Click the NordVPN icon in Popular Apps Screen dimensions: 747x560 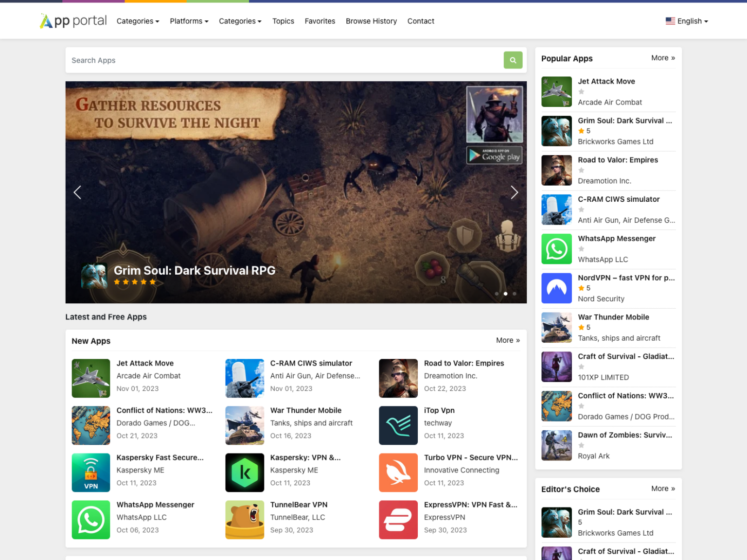(556, 288)
